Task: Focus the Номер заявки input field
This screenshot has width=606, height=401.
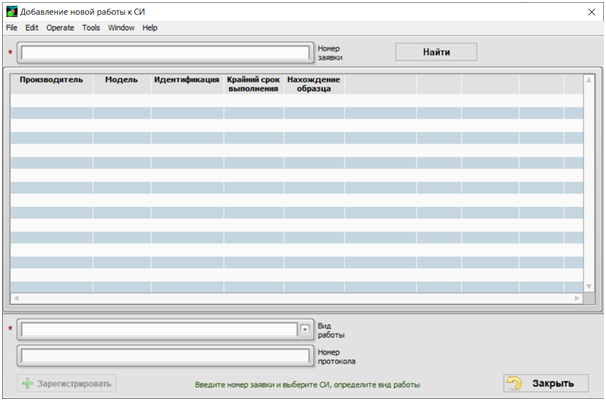Action: click(x=165, y=53)
